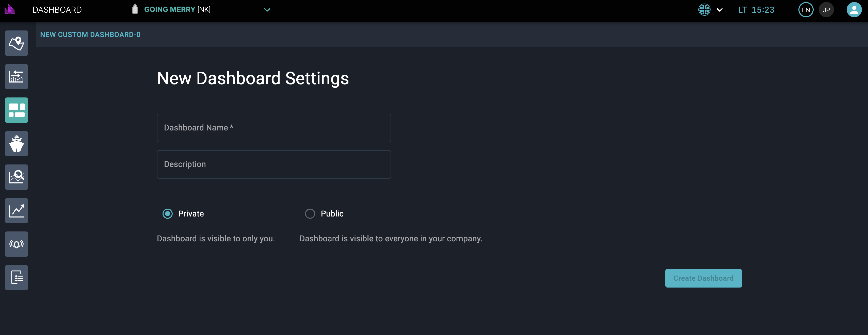The width and height of the screenshot is (868, 335).
Task: Select the Public radio button
Action: tap(310, 214)
